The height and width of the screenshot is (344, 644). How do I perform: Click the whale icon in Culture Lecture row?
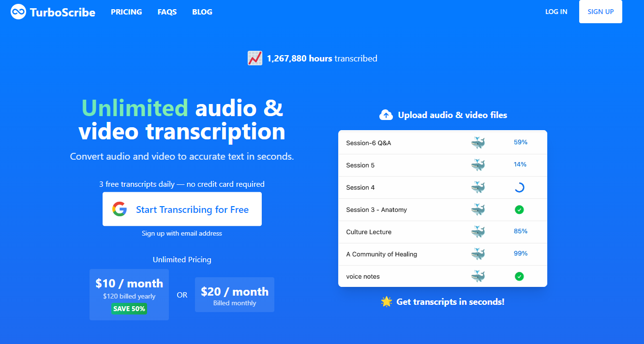pos(478,232)
